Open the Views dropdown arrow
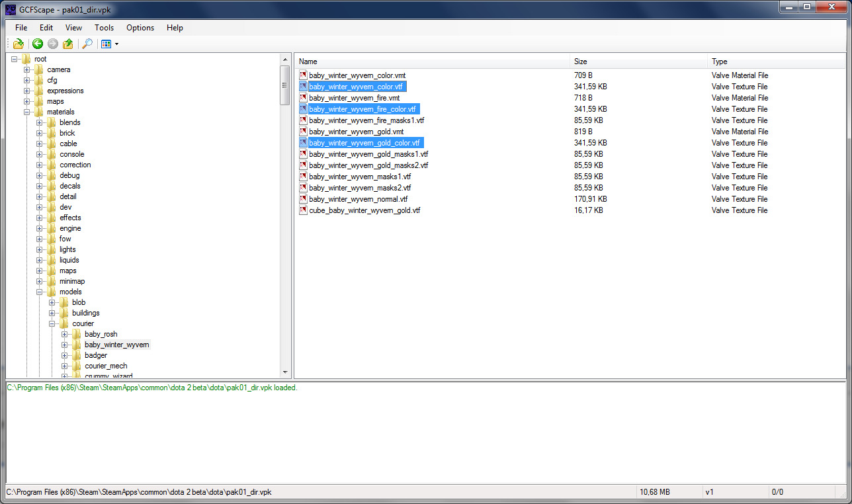Image resolution: width=852 pixels, height=504 pixels. point(116,44)
